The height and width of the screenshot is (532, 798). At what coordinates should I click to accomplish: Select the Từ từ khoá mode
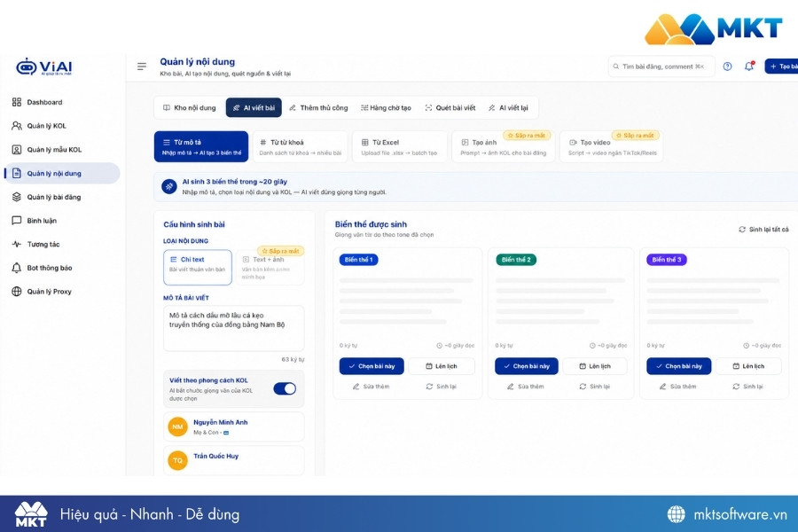tap(301, 146)
